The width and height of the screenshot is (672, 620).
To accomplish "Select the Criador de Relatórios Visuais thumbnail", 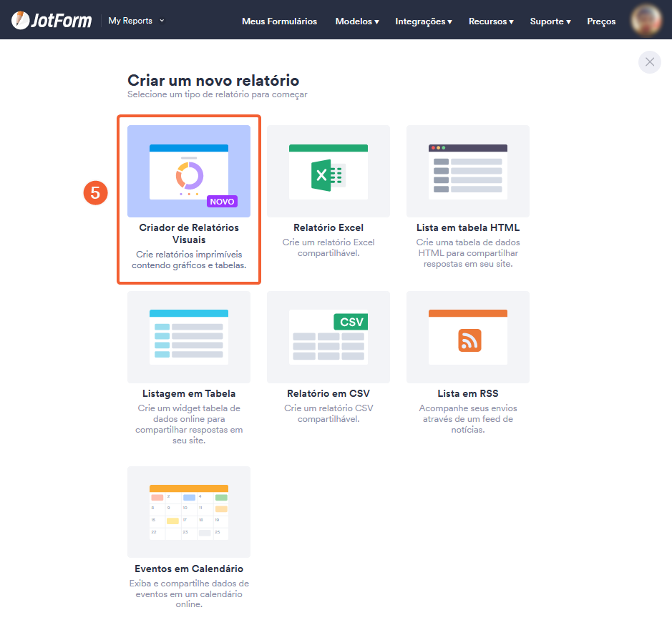I will point(189,172).
